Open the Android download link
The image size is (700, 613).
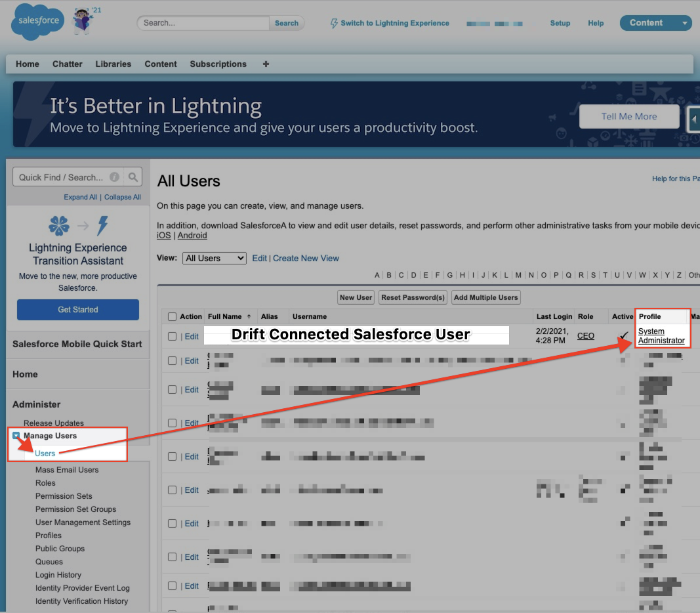[x=192, y=235]
